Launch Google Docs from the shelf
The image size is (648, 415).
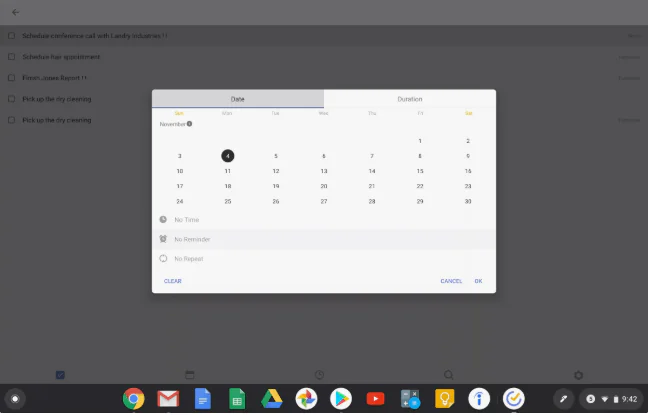click(202, 399)
